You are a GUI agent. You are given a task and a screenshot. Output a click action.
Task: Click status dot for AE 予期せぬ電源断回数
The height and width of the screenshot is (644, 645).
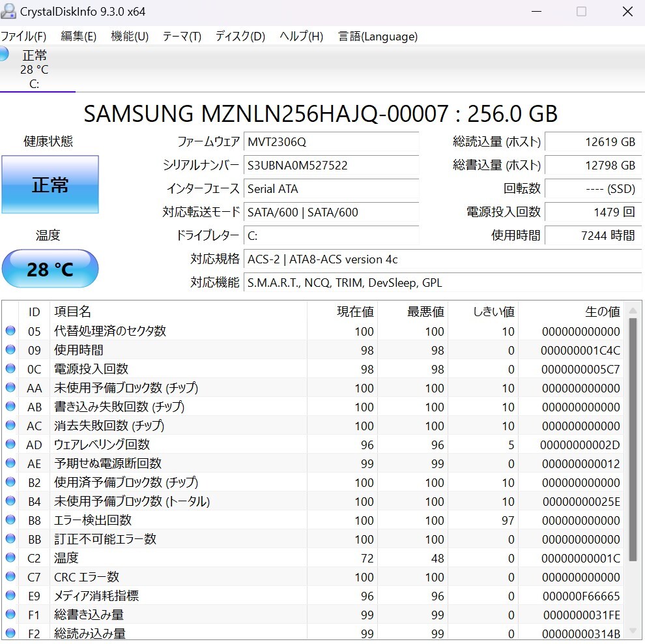coord(10,463)
